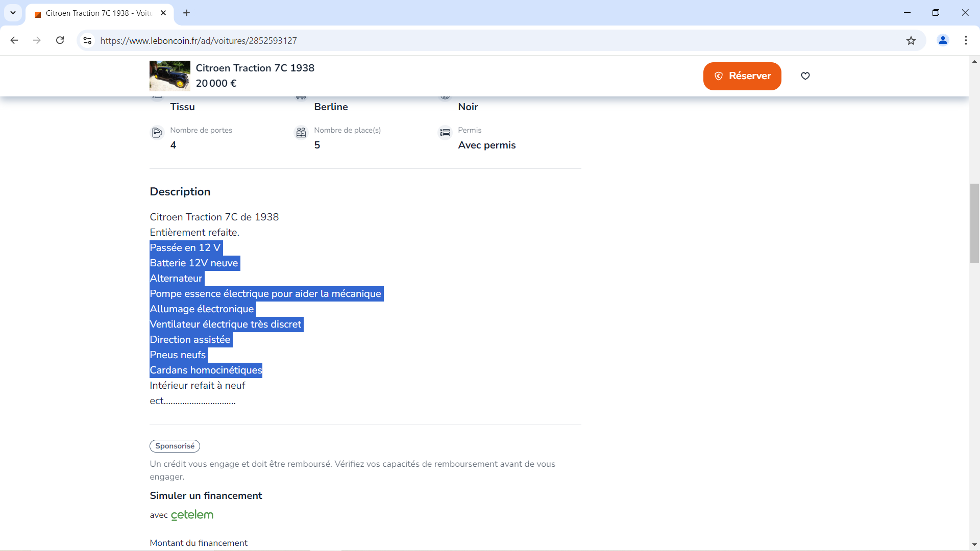Bookmark this page with star icon
This screenshot has height=551, width=980.
[x=911, y=41]
